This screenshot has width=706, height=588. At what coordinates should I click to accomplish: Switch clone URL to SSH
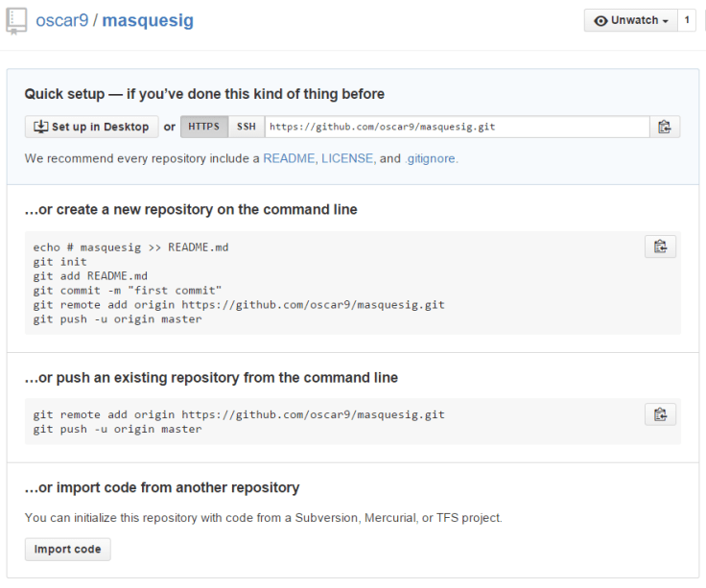(247, 127)
